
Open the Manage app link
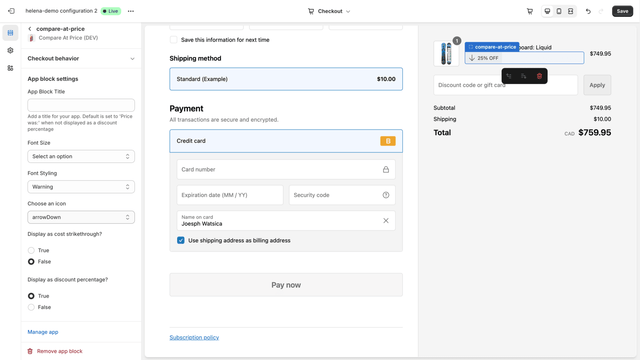click(43, 332)
